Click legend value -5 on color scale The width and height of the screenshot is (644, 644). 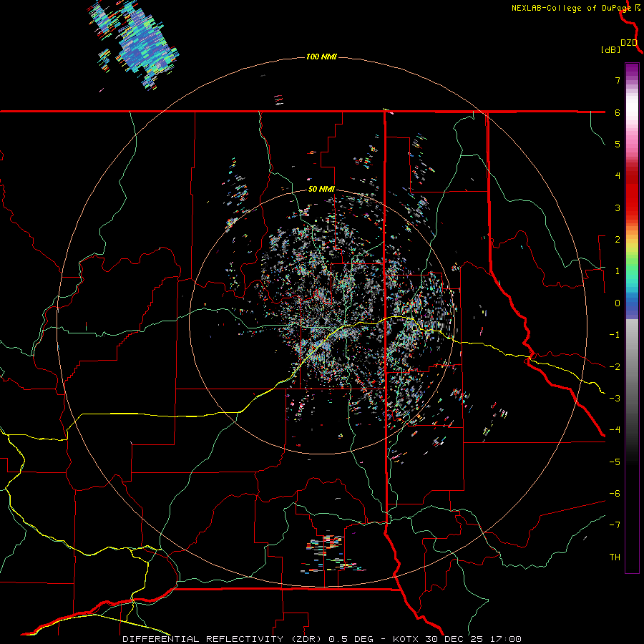(615, 462)
